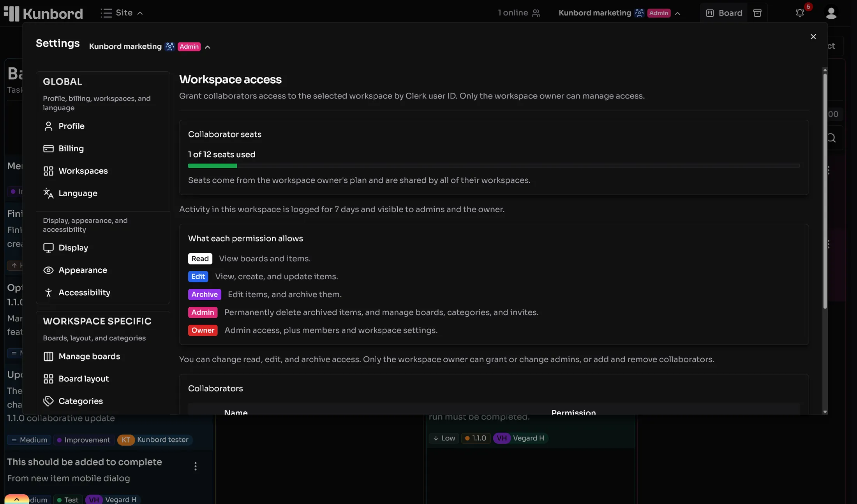Image resolution: width=857 pixels, height=504 pixels.
Task: Close the Settings dialog
Action: [813, 37]
